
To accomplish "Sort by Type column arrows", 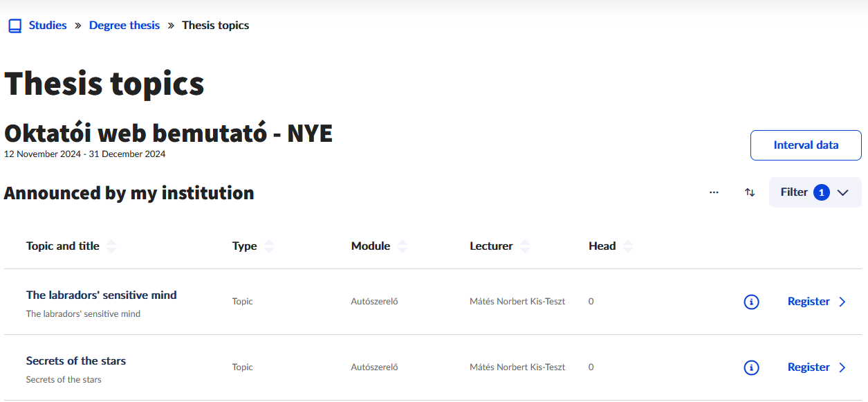I will tap(269, 246).
